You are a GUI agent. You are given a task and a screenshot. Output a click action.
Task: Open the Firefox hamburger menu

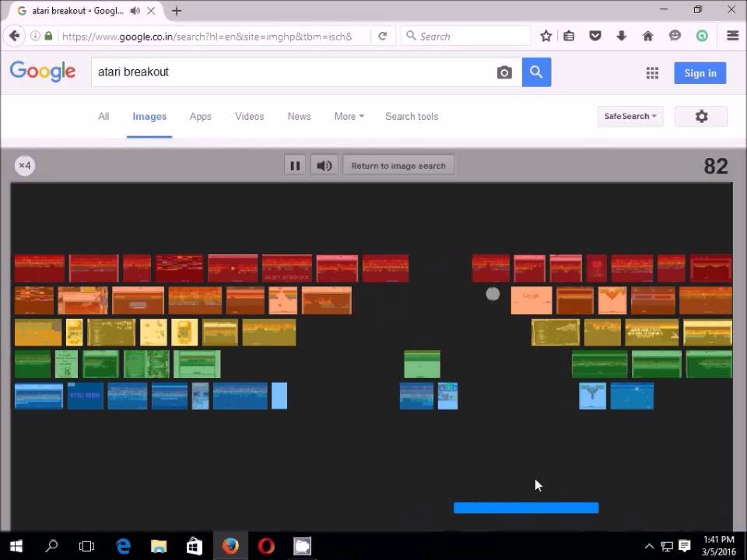click(x=733, y=36)
